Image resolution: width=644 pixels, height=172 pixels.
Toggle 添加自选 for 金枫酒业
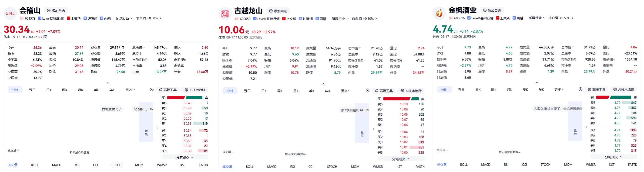coord(492,10)
